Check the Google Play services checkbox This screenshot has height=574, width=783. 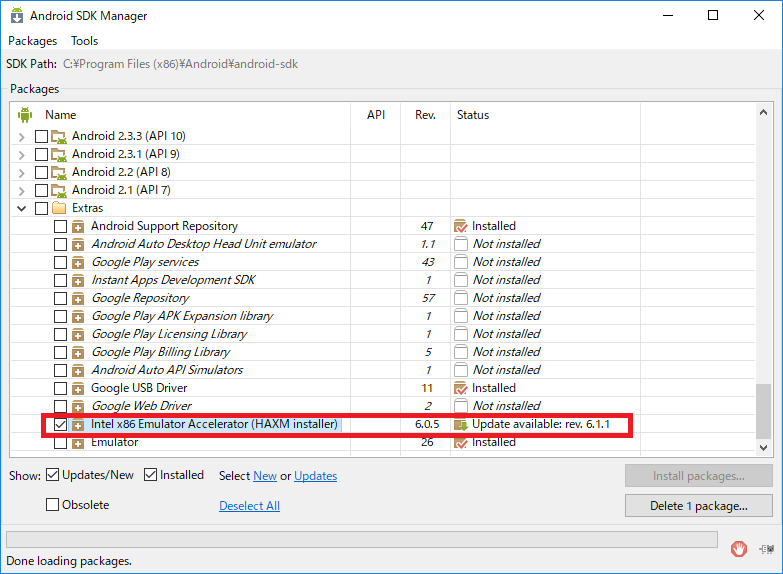60,262
